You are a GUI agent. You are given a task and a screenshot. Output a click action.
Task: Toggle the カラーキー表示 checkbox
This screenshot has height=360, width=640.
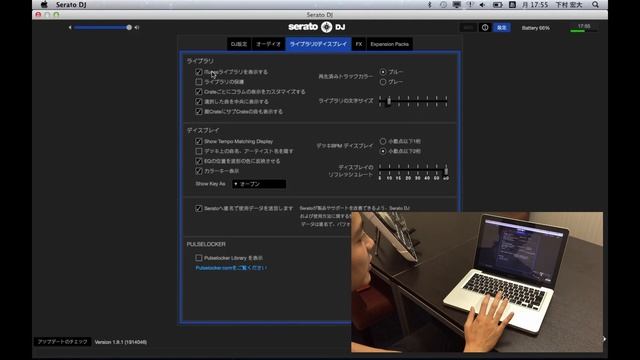199,171
